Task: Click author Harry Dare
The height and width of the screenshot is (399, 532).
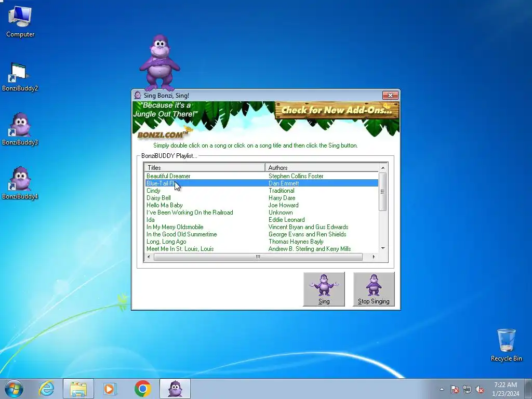Action: [x=282, y=198]
